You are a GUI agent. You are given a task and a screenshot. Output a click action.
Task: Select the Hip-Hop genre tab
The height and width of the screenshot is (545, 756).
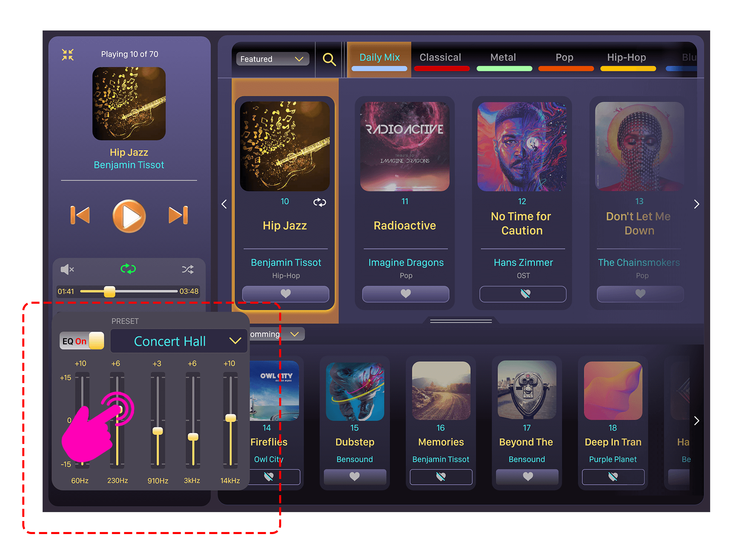(x=626, y=57)
